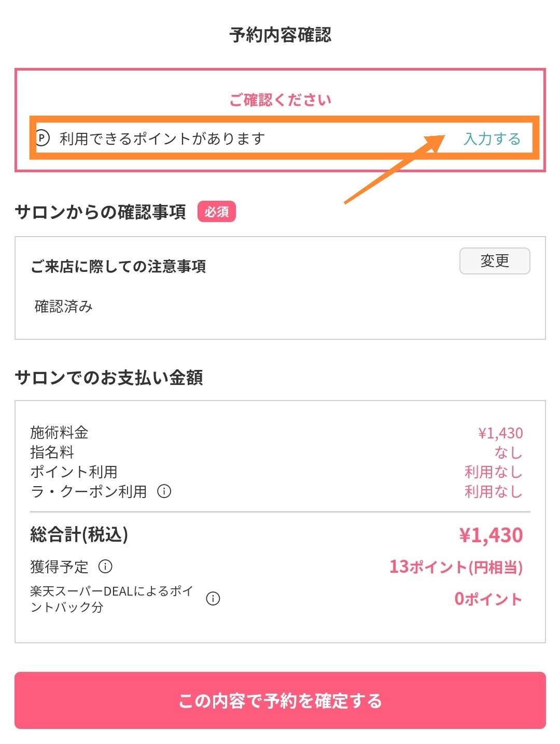Click the 総合計 ¥1,430 total amount
The width and height of the screenshot is (560, 744).
[x=491, y=535]
